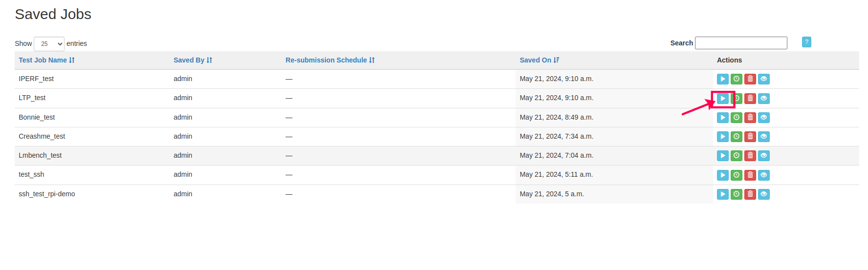Open the blue help question mark icon
The width and height of the screenshot is (868, 270).
(806, 42)
